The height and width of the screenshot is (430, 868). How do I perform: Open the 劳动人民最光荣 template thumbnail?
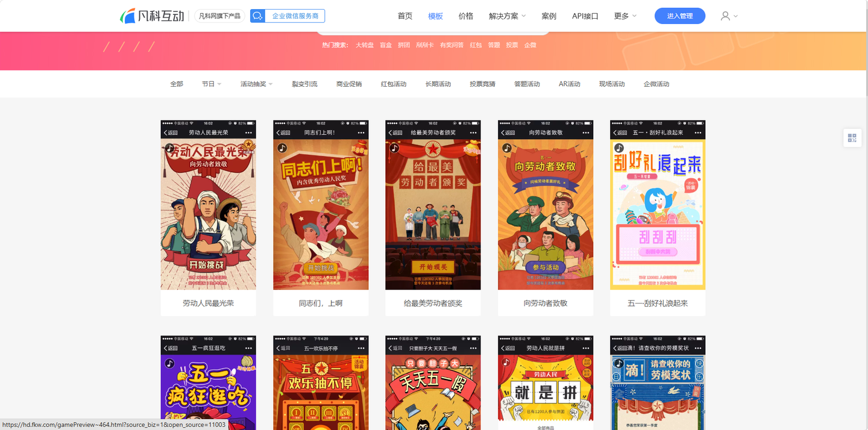(x=209, y=205)
